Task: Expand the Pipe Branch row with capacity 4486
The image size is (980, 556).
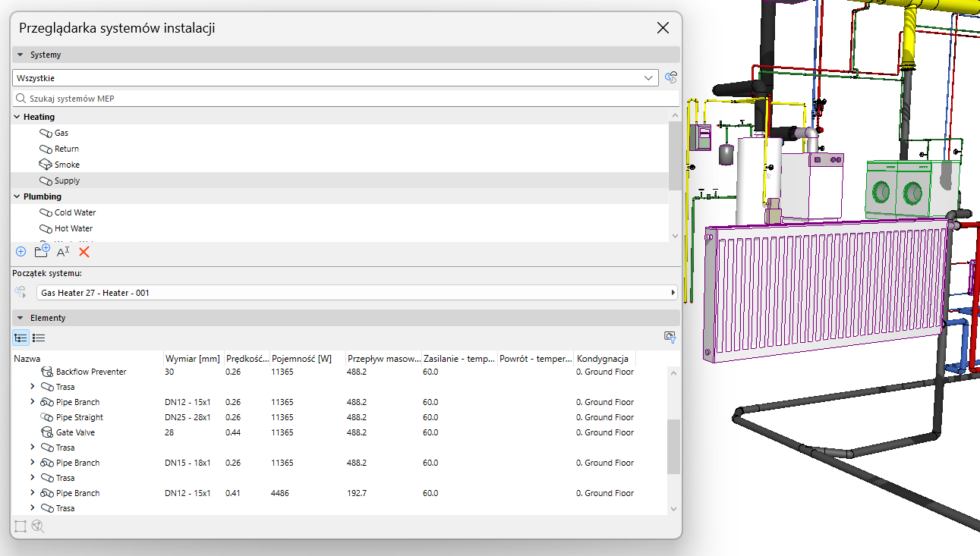Action: click(32, 493)
